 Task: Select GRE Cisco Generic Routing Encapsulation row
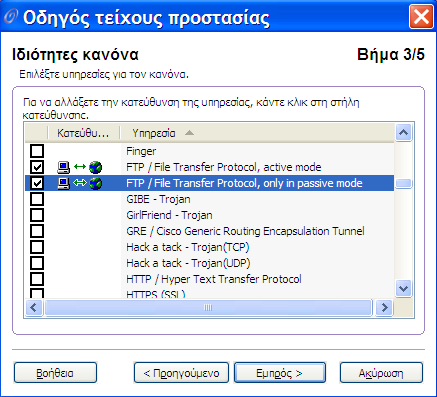[210, 231]
